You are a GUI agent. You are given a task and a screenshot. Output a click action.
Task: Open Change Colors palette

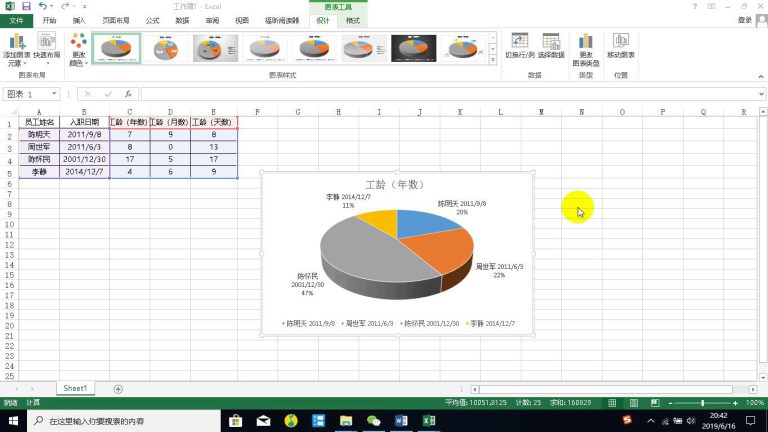pyautogui.click(x=78, y=49)
